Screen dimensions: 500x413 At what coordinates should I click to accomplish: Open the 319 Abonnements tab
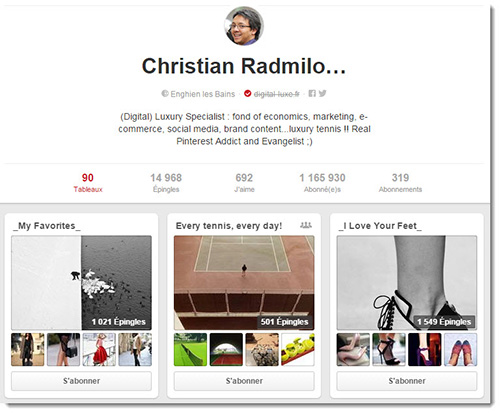click(400, 183)
